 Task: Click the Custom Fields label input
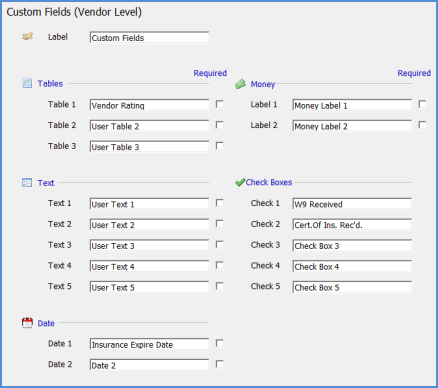[x=149, y=37]
